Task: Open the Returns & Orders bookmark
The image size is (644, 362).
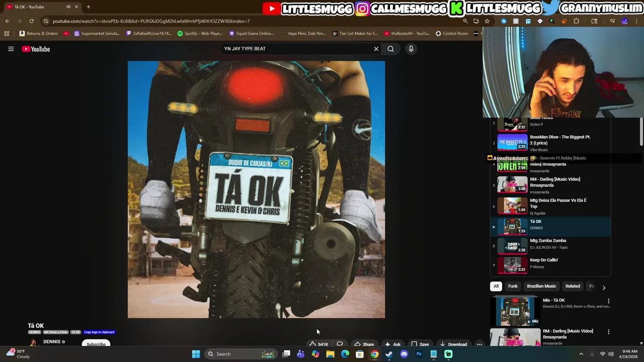Action: [39, 34]
